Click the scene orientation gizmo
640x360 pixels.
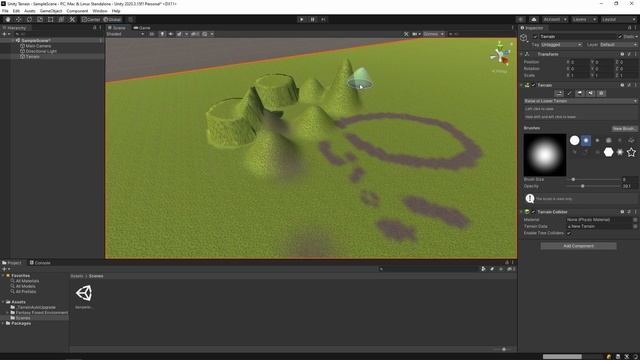(500, 54)
